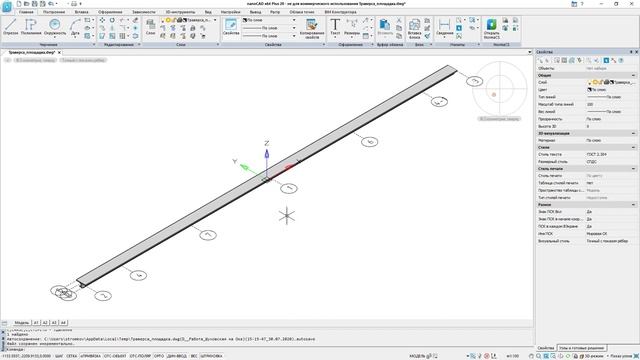Open the Слои layers manager
The width and height of the screenshot is (640, 360).
coord(151,27)
